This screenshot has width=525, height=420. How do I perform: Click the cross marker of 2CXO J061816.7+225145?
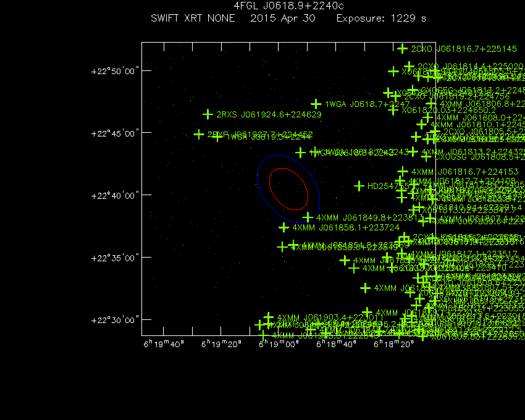click(403, 49)
